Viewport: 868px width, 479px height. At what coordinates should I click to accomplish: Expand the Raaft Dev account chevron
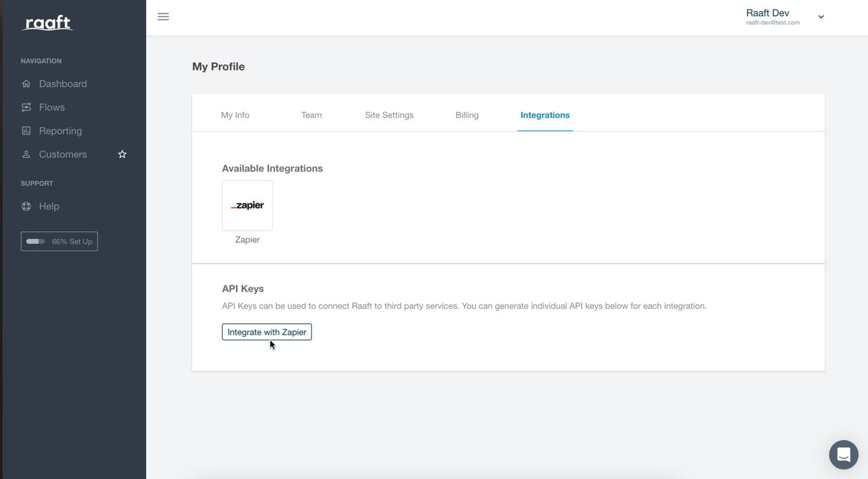(821, 17)
